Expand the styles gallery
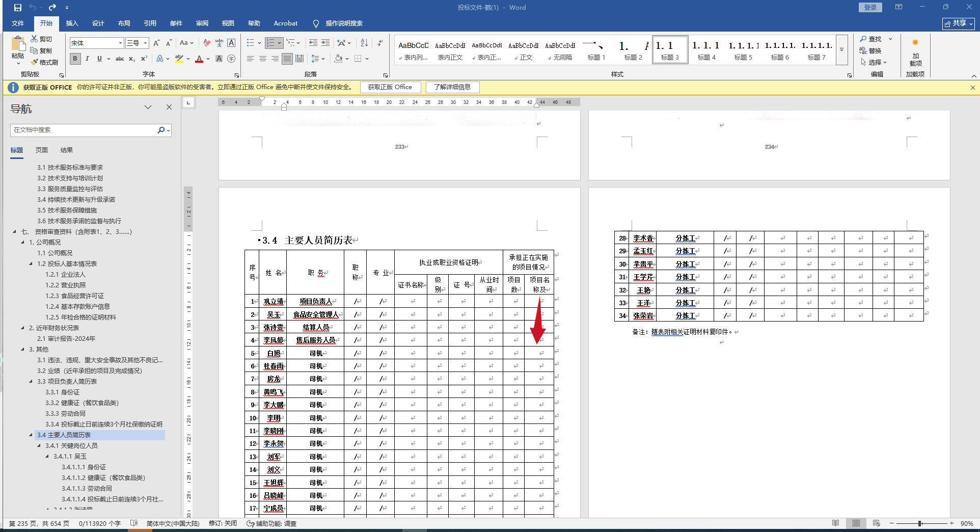Viewport: 980px width, 532px height. pyautogui.click(x=842, y=49)
